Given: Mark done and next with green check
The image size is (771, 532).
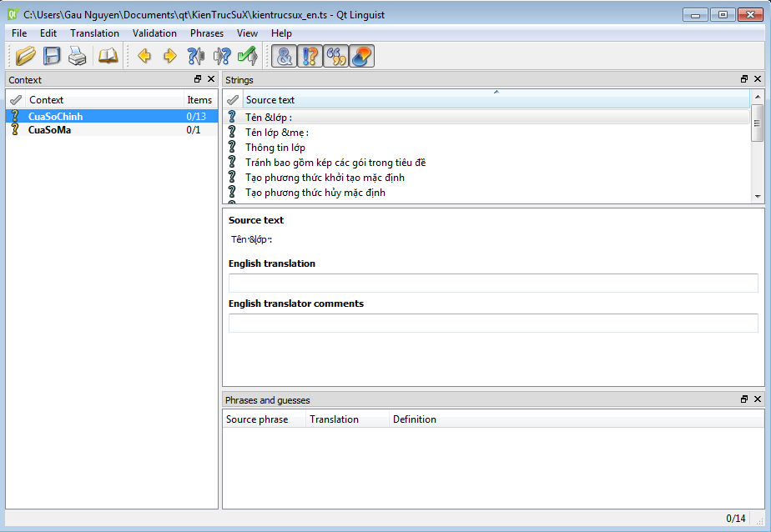Looking at the screenshot, I should coord(247,56).
